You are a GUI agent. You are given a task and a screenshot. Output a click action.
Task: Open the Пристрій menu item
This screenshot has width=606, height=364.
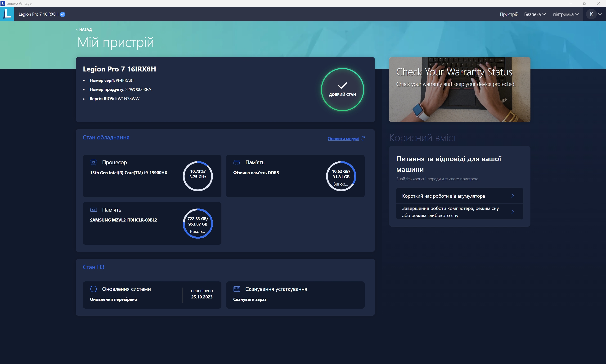click(509, 14)
